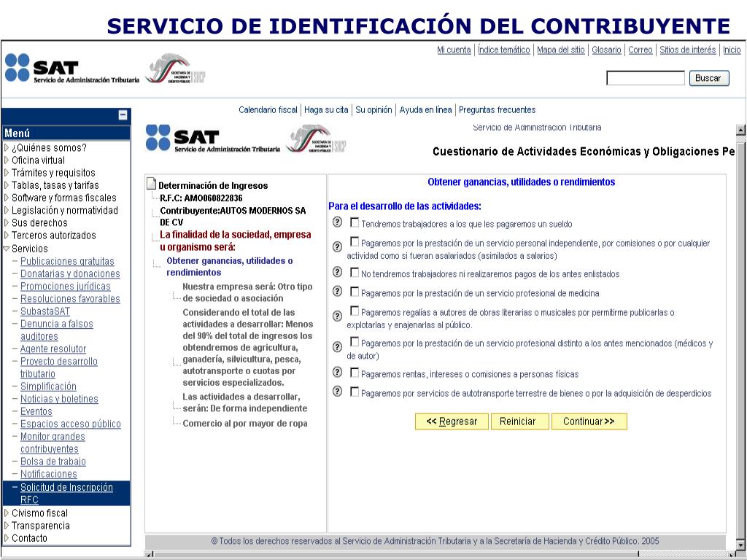747x560 pixels.
Task: Click vertical scrollbar down arrow of questionnaire frame
Action: coord(741,545)
